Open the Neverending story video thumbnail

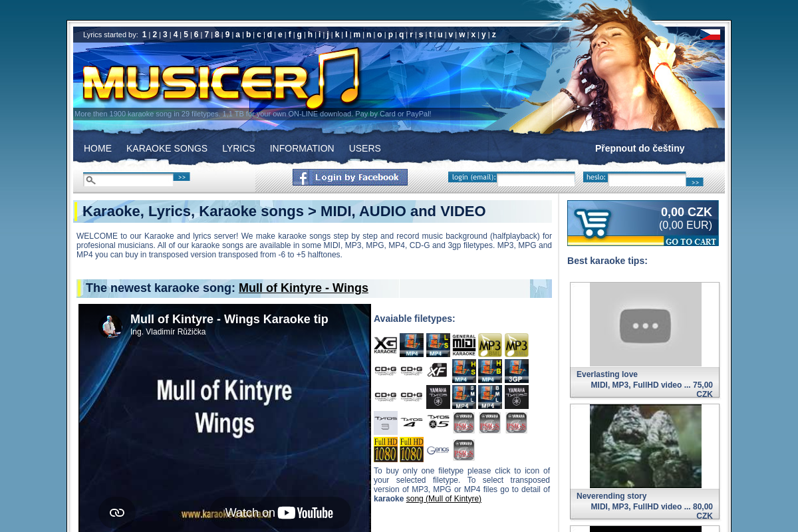[x=645, y=446]
